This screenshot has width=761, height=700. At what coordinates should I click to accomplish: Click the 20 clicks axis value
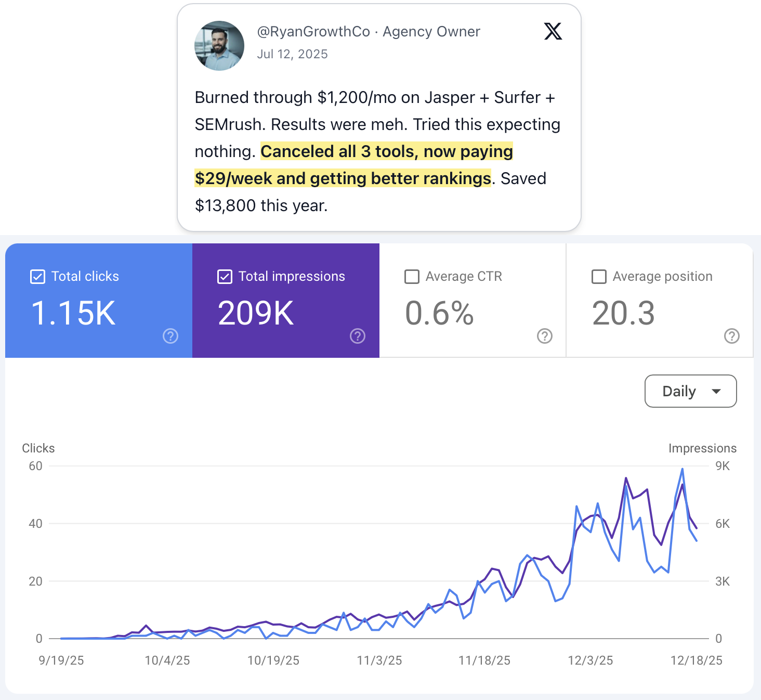coord(36,581)
